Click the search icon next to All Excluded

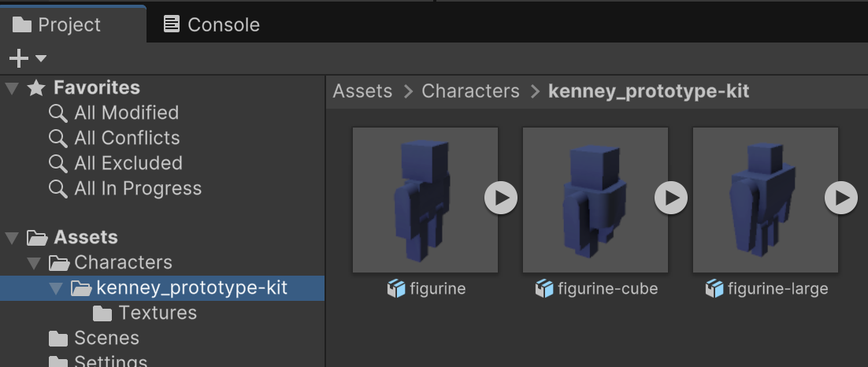[x=58, y=164]
